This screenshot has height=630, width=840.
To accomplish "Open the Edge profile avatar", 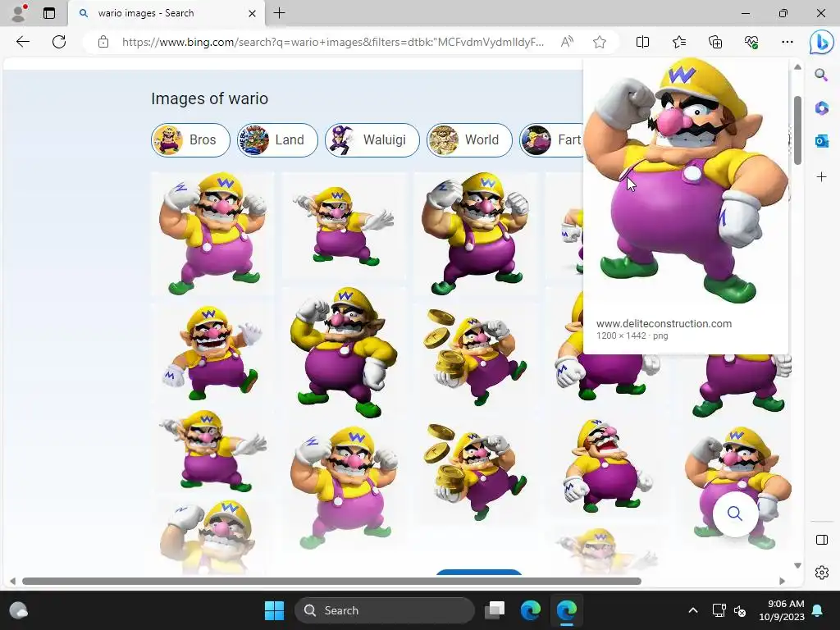I will point(19,13).
